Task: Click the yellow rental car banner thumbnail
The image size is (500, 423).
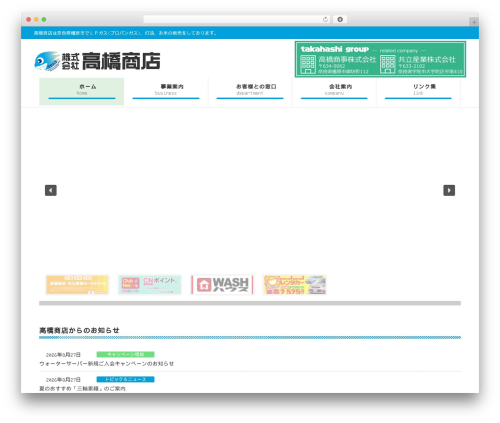Action: tap(294, 285)
